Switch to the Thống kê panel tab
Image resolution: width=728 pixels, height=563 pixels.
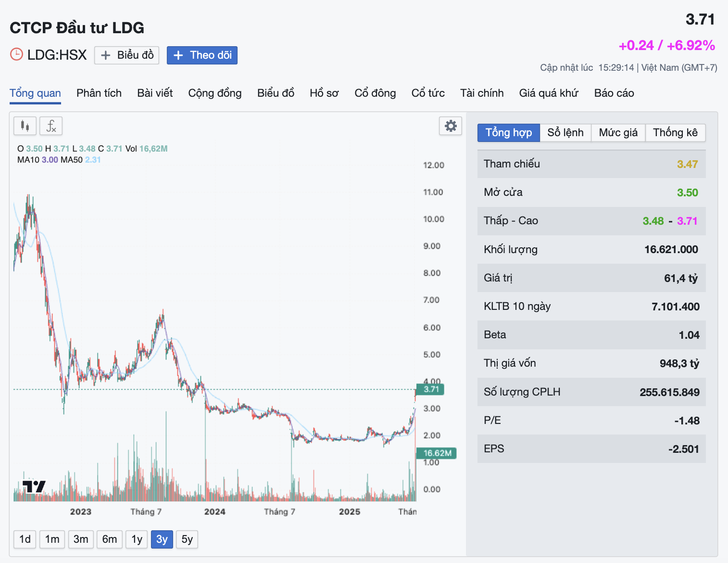coord(675,133)
